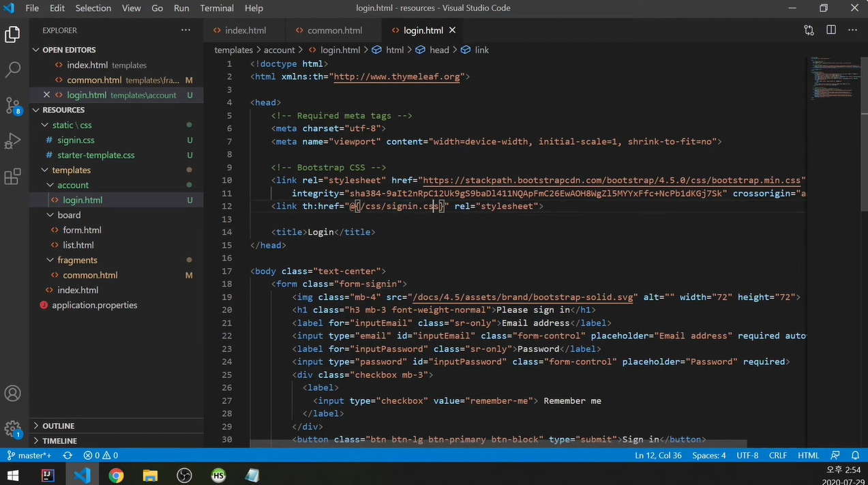Image resolution: width=868 pixels, height=485 pixels.
Task: Open the Extensions view
Action: click(12, 177)
